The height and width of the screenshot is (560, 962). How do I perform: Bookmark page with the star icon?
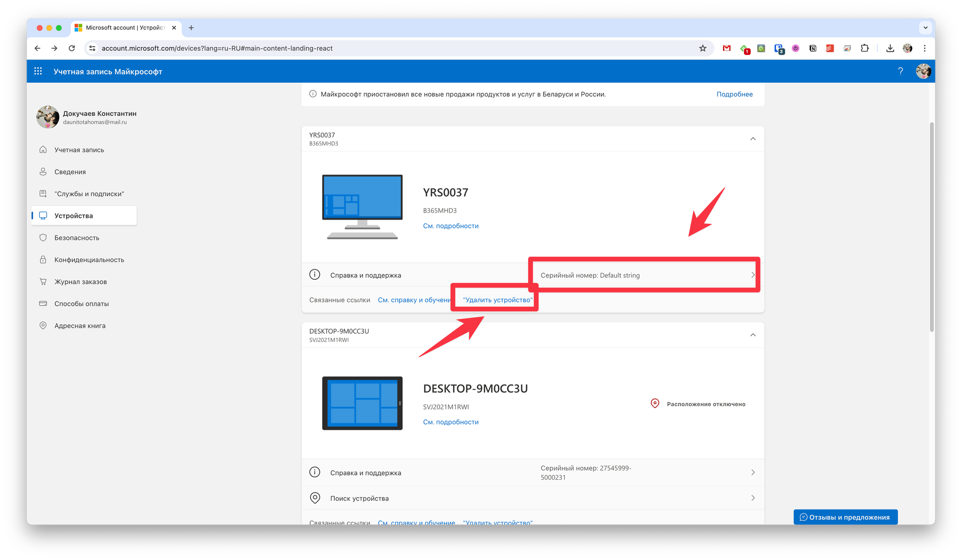click(x=703, y=48)
